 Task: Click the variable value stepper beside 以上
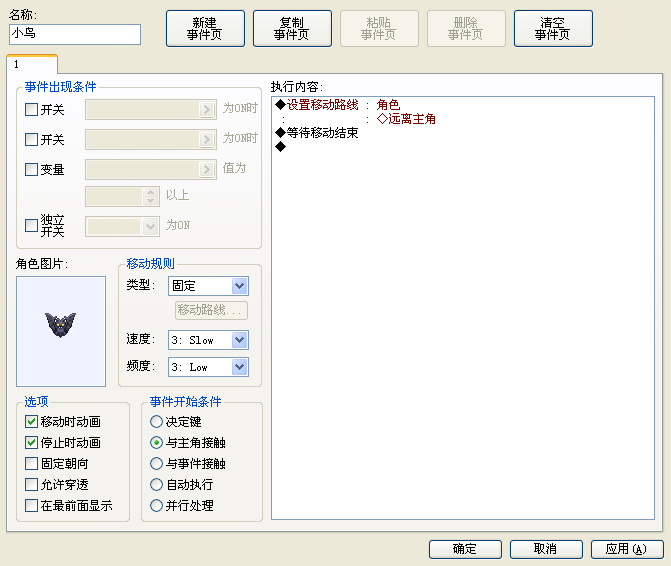pos(150,196)
